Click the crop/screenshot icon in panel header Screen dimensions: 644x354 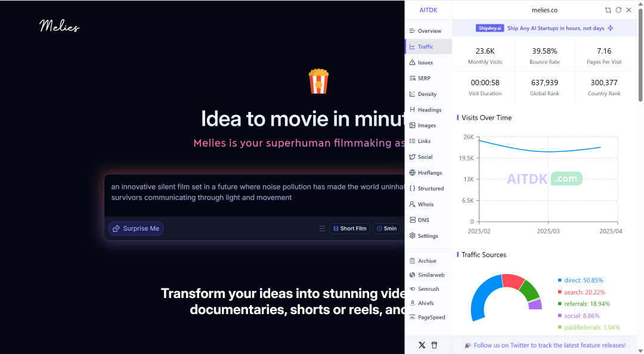tap(608, 10)
